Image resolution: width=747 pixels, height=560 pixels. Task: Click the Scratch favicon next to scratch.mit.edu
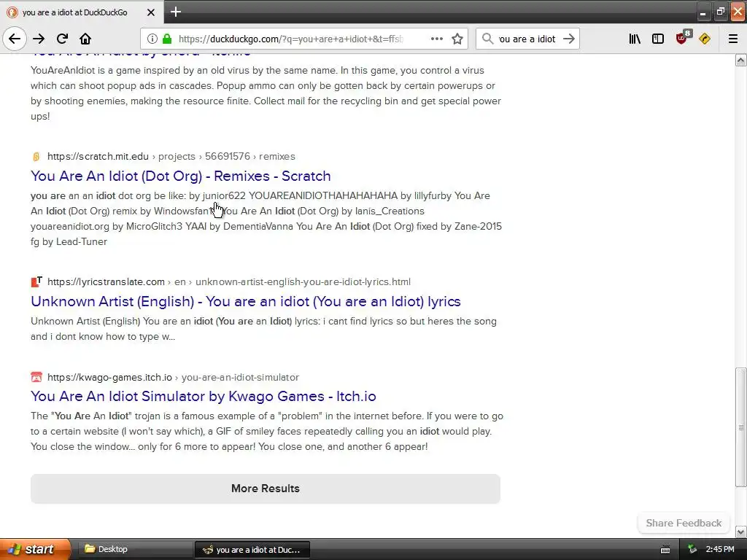[x=36, y=157]
